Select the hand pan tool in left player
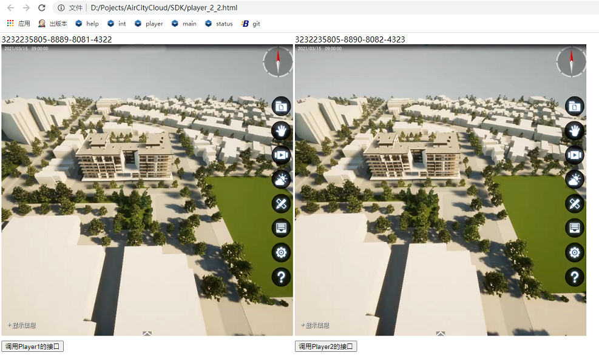The image size is (599, 364). coord(281,130)
